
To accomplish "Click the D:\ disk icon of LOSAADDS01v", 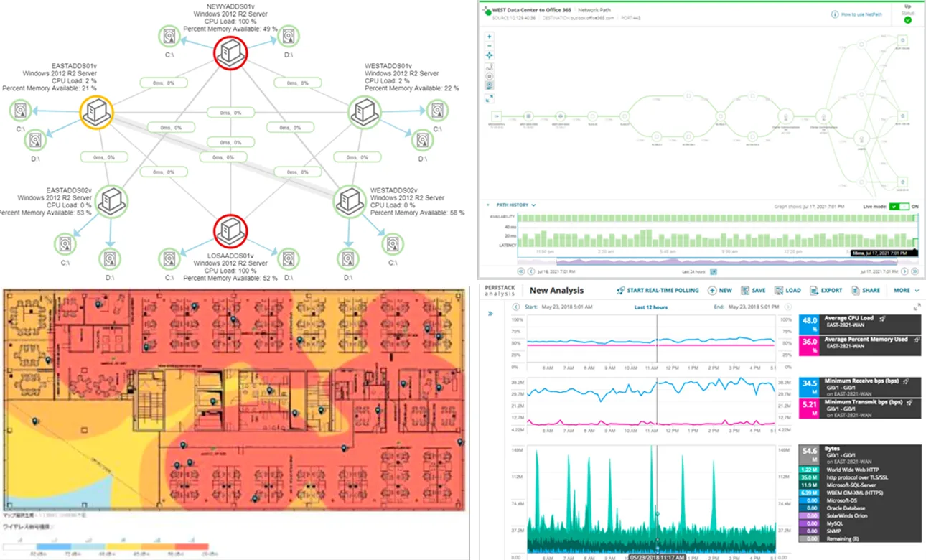I will [289, 258].
